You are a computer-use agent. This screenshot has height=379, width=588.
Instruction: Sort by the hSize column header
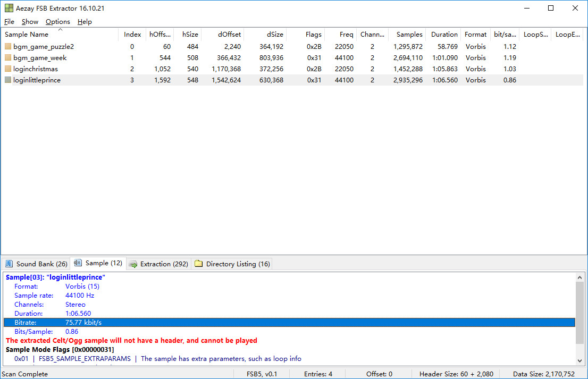tap(188, 35)
